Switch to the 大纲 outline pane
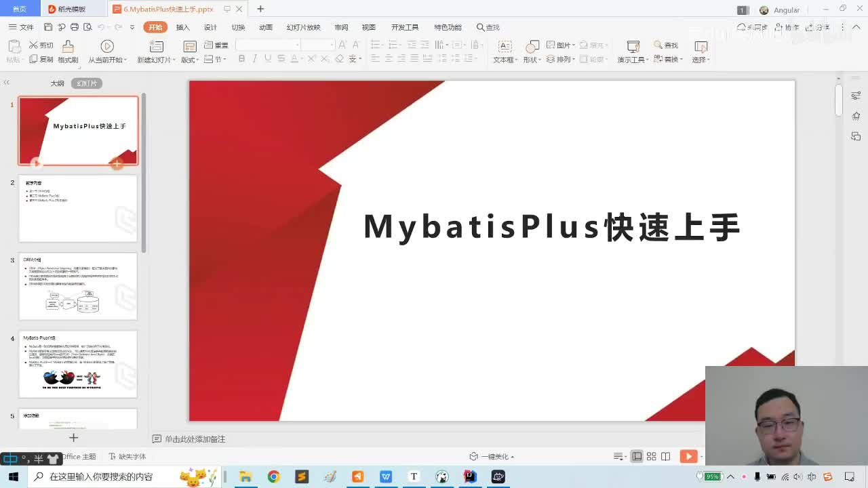This screenshot has height=488, width=868. tap(57, 83)
